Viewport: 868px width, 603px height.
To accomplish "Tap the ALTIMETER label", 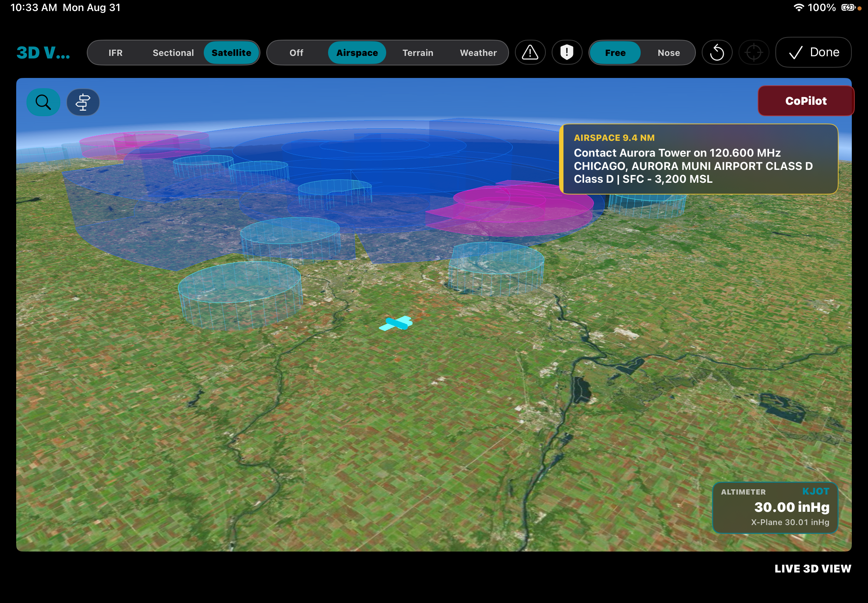I will coord(743,492).
